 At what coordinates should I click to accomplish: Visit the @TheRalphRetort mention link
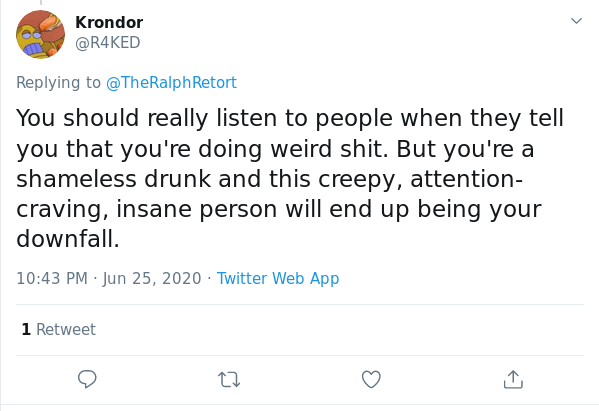(172, 83)
